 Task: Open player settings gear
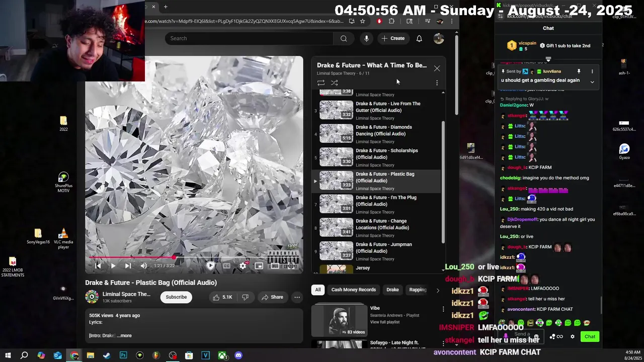tap(243, 265)
